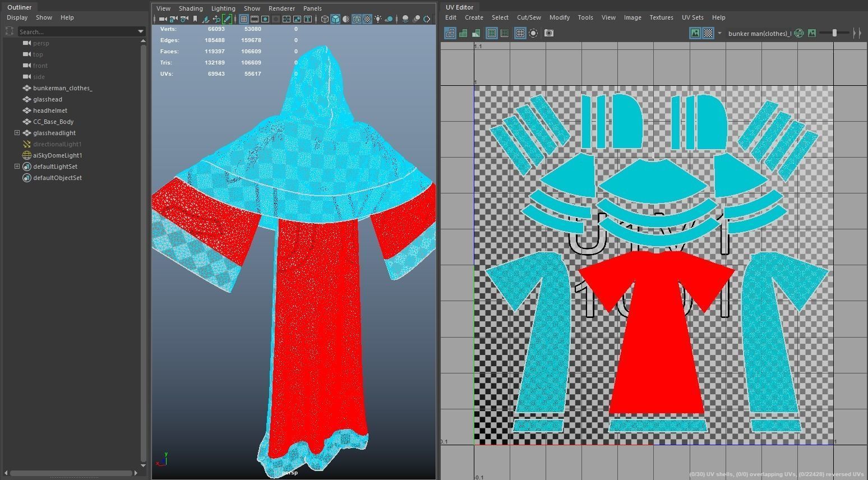Select aiSkyDomeLight1 in the Outliner
Image resolution: width=868 pixels, height=480 pixels.
[x=57, y=155]
